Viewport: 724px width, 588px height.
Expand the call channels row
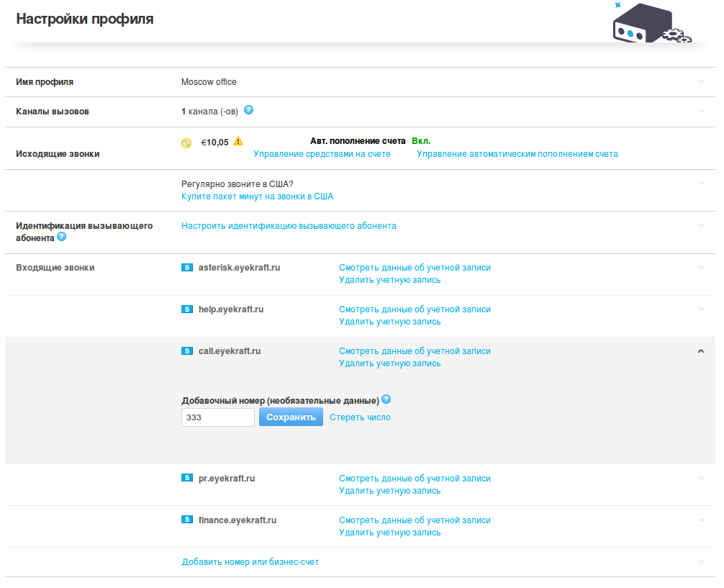pos(702,112)
